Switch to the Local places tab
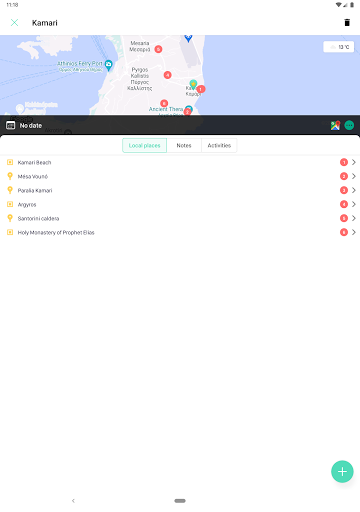This screenshot has width=360, height=512. pos(144,145)
